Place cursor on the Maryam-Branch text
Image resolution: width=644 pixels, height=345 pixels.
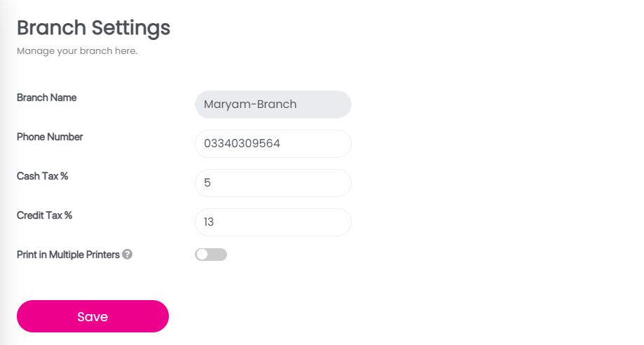[250, 104]
